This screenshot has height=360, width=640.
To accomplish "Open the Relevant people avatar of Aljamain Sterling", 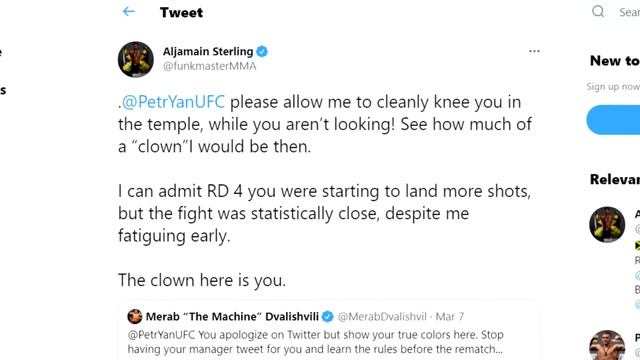I will click(607, 225).
